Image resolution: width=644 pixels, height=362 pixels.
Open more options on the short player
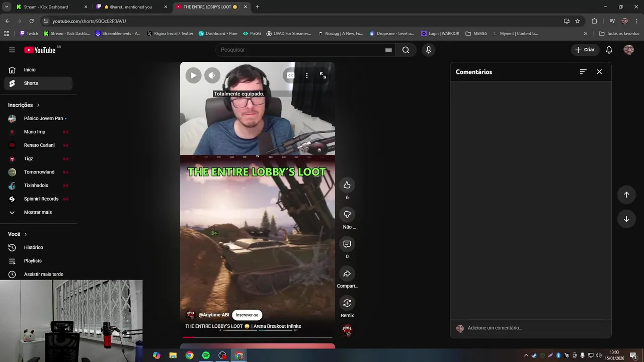(307, 75)
